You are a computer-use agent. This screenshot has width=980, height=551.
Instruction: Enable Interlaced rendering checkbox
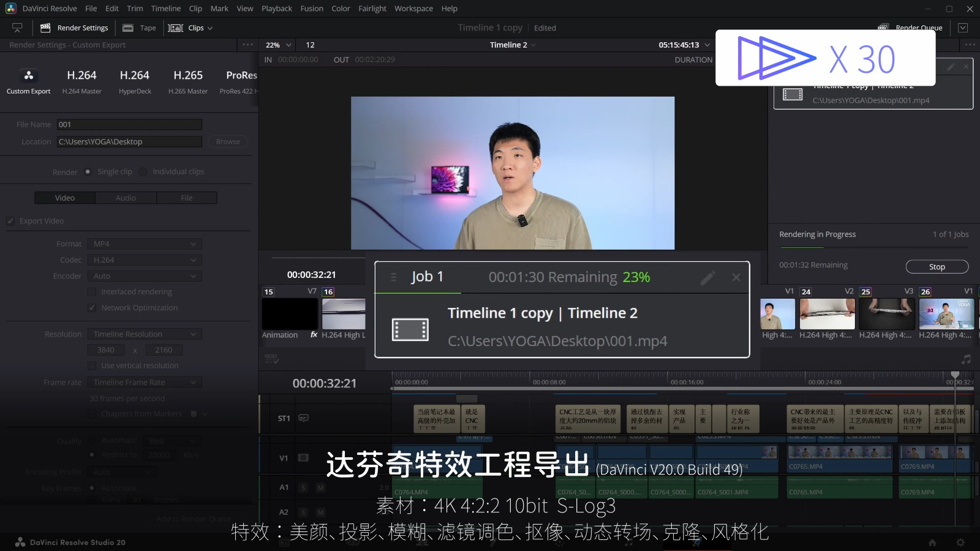pyautogui.click(x=92, y=292)
